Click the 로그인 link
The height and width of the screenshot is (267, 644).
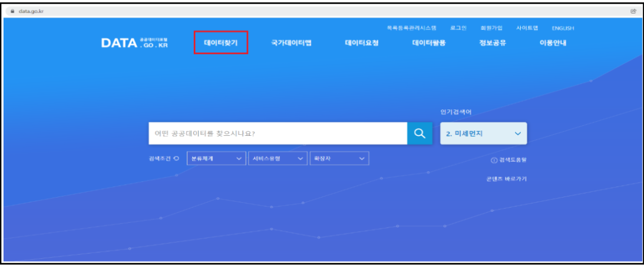[458, 28]
